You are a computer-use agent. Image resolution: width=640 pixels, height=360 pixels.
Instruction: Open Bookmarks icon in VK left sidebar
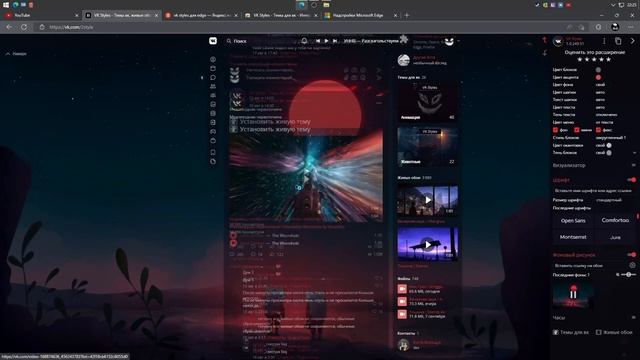click(213, 152)
